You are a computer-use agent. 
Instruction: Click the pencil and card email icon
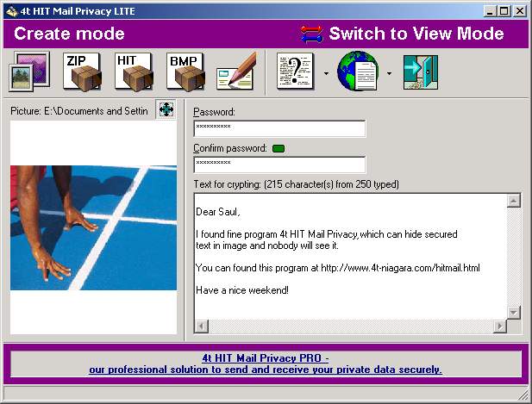click(236, 71)
